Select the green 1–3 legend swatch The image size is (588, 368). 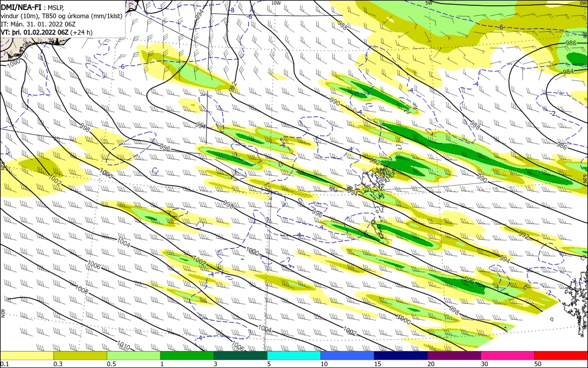(187, 356)
